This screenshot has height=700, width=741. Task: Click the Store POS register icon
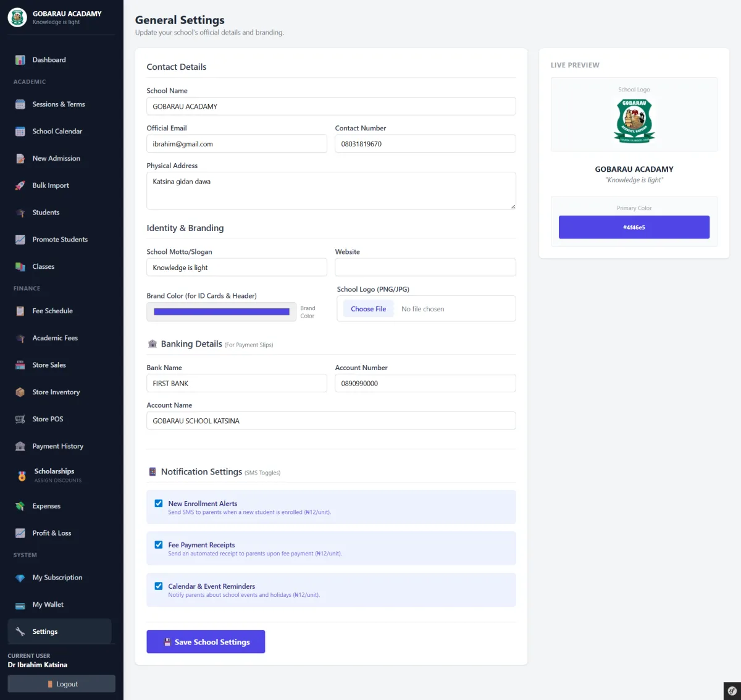point(20,420)
